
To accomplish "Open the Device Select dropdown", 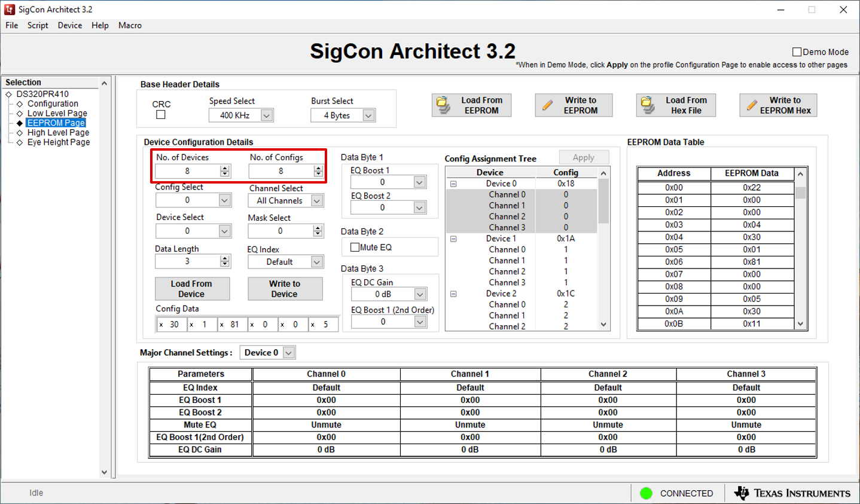I will [x=224, y=231].
